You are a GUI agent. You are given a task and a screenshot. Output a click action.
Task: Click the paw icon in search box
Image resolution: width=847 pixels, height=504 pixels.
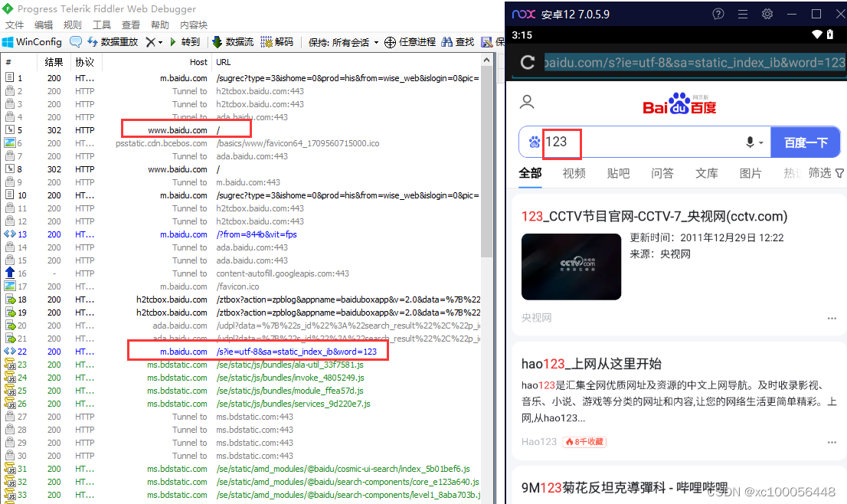tap(535, 142)
